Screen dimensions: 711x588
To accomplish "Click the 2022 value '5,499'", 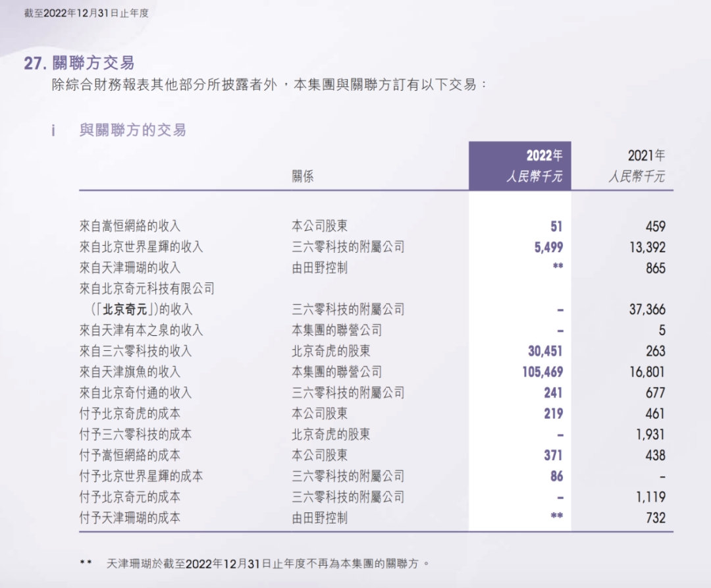I will [548, 247].
